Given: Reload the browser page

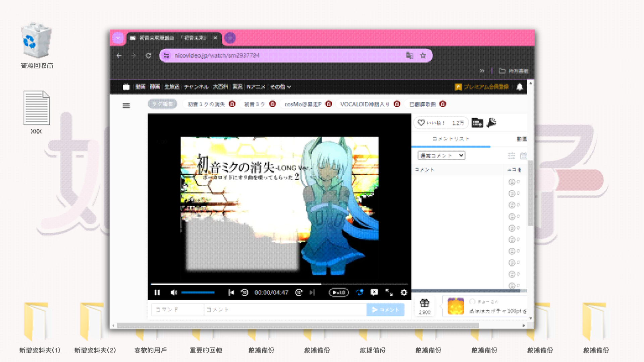Looking at the screenshot, I should (149, 56).
